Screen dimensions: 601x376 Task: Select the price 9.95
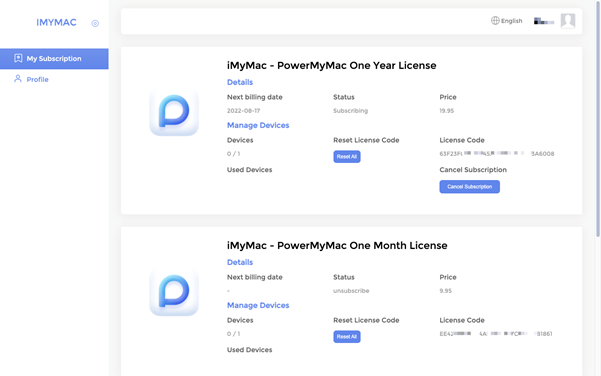[x=445, y=291]
